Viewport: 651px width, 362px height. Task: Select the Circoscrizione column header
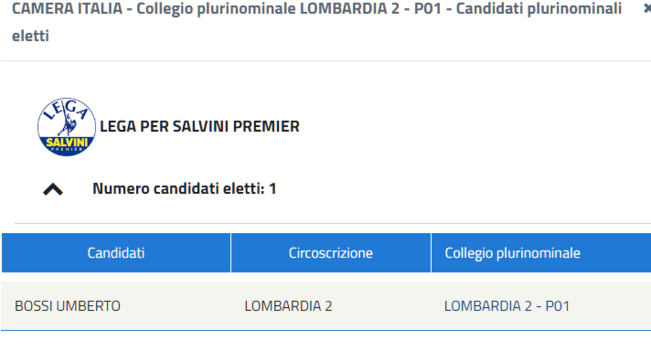click(x=331, y=253)
